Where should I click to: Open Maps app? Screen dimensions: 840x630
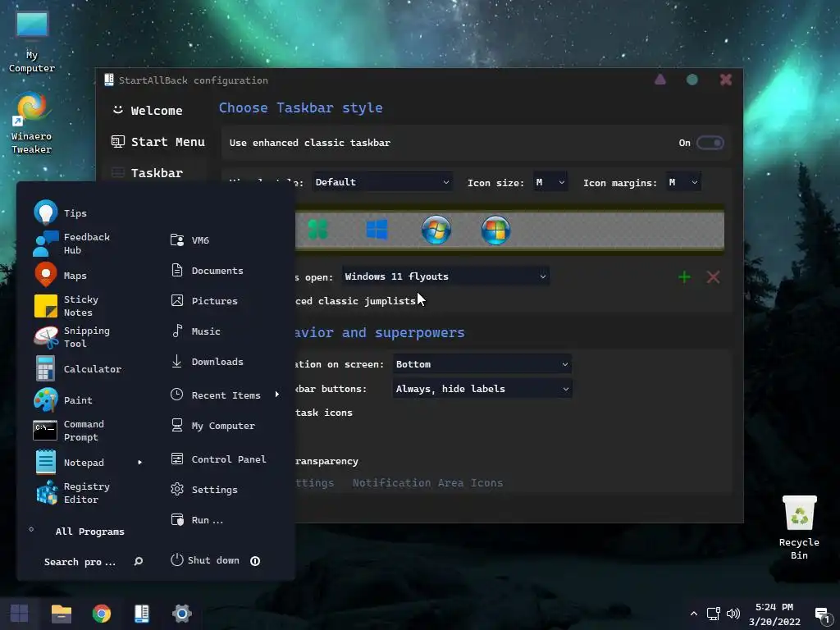pyautogui.click(x=60, y=276)
